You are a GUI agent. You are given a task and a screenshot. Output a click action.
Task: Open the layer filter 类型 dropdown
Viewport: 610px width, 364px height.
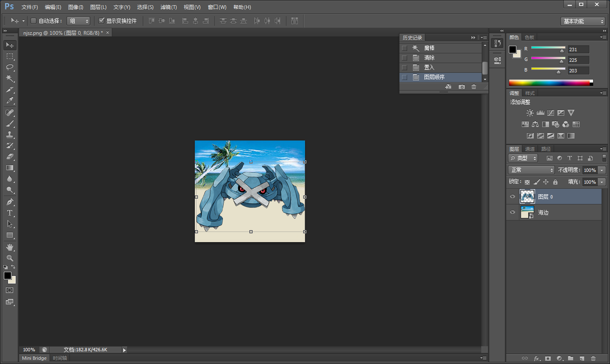(x=523, y=158)
